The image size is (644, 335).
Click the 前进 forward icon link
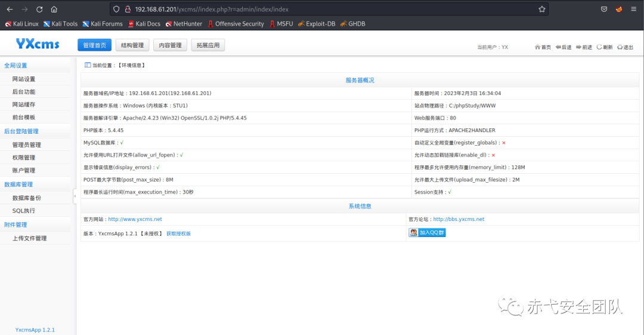tap(584, 47)
